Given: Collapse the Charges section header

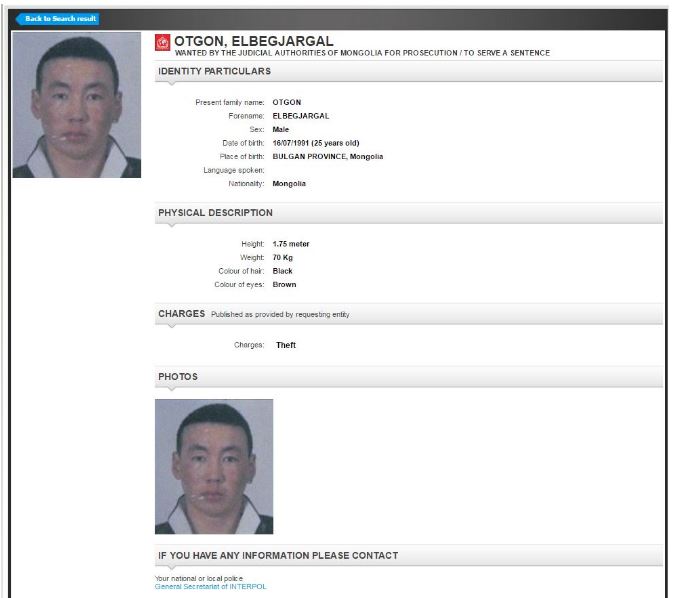Looking at the screenshot, I should 408,314.
